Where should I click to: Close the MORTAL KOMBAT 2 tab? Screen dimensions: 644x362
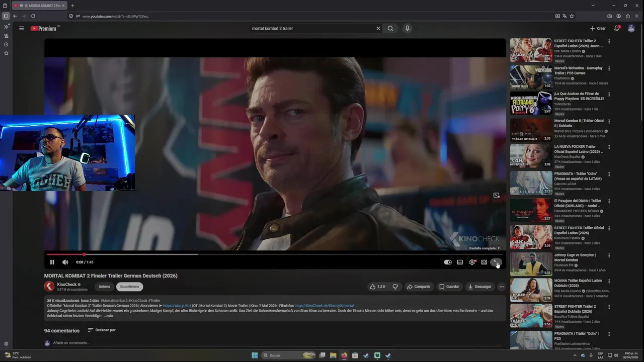click(x=63, y=6)
